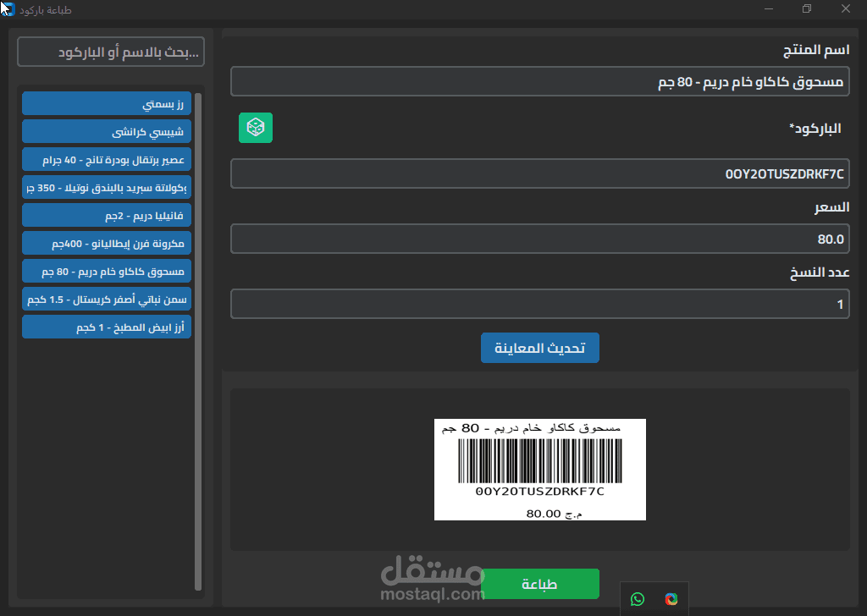Click the السعر label

(831, 207)
